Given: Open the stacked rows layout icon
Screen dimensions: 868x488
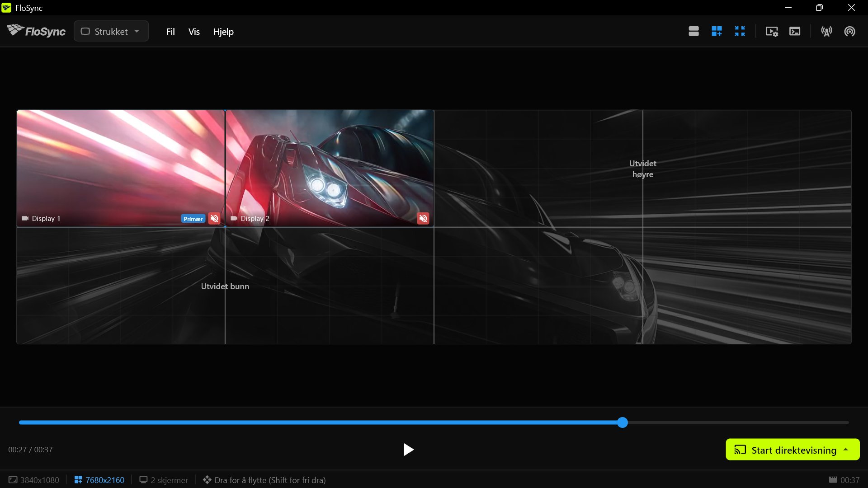Looking at the screenshot, I should [693, 31].
